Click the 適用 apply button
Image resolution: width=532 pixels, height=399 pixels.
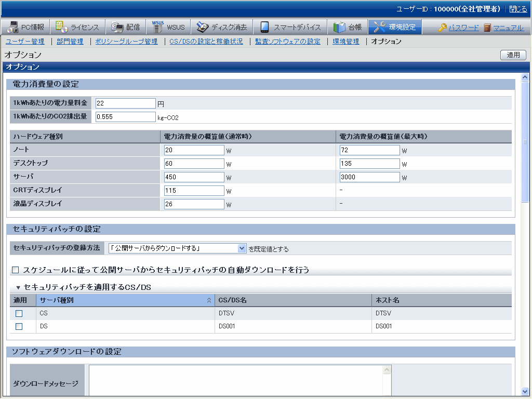point(513,55)
